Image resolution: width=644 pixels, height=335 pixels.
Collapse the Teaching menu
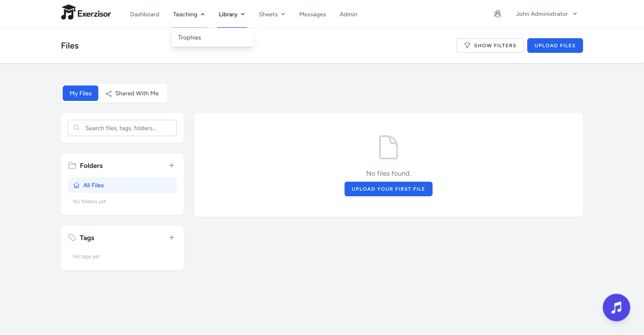189,14
